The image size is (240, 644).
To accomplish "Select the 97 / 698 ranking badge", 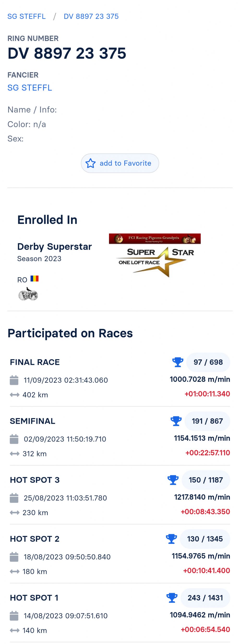I will coord(208,362).
